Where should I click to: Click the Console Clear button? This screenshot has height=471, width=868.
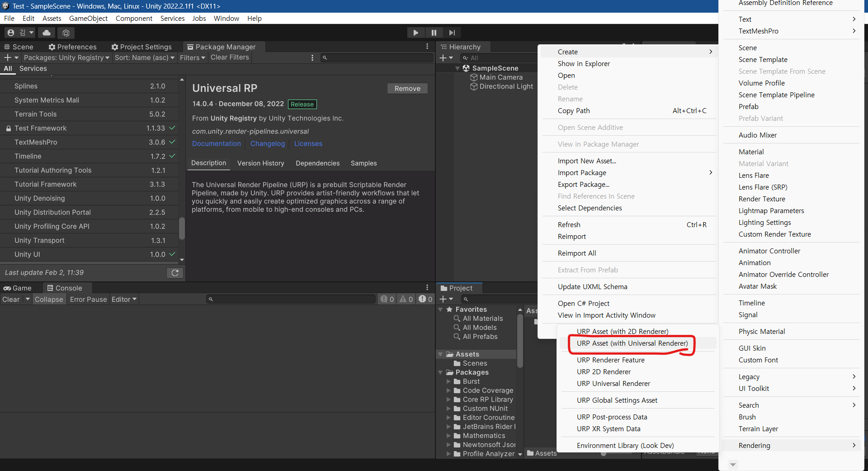click(x=11, y=299)
